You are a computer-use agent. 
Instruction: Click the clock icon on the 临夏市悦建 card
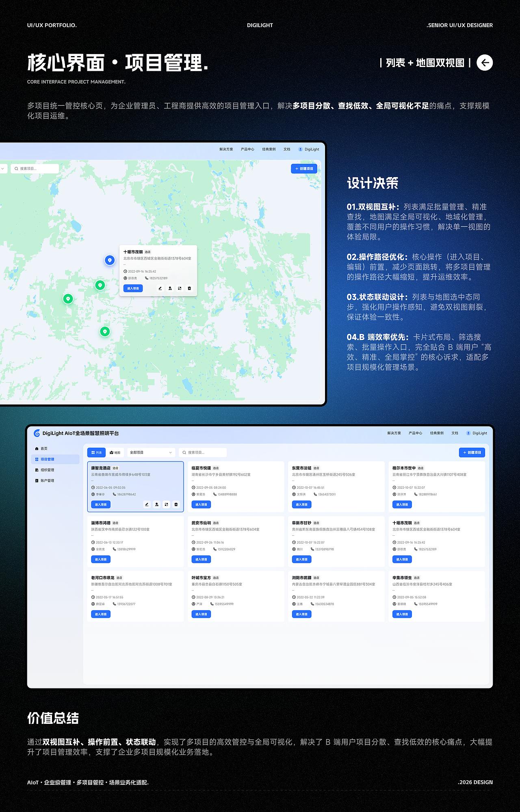193,487
